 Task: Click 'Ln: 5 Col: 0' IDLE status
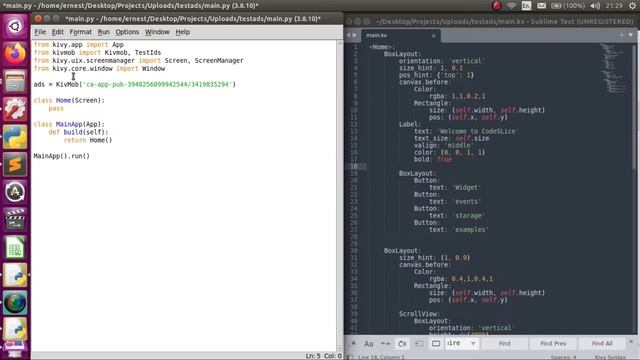(x=323, y=356)
